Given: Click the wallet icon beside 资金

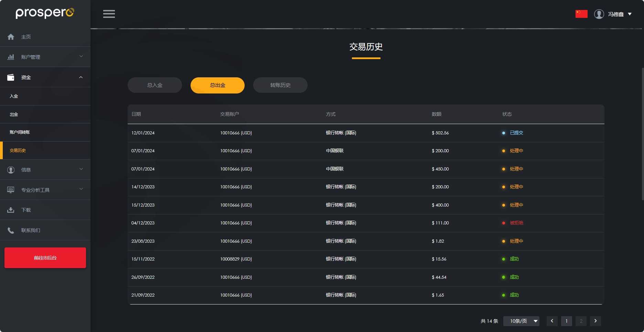Looking at the screenshot, I should tap(11, 77).
